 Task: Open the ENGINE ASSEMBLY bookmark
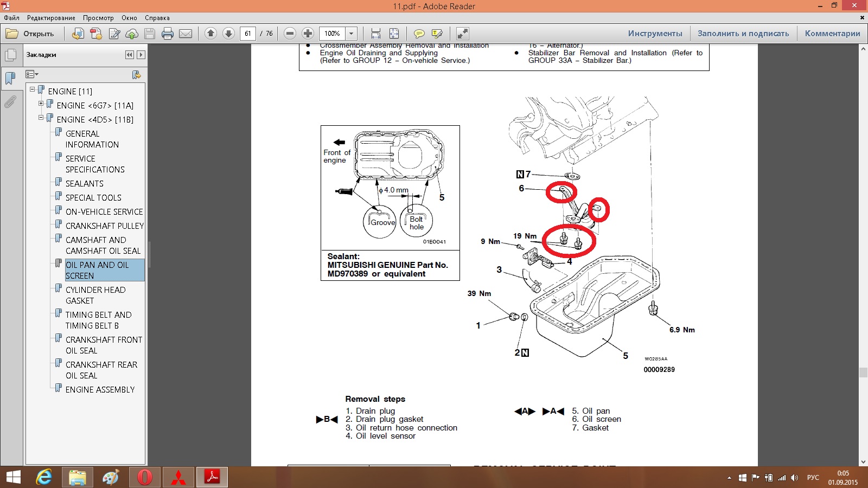(x=100, y=389)
